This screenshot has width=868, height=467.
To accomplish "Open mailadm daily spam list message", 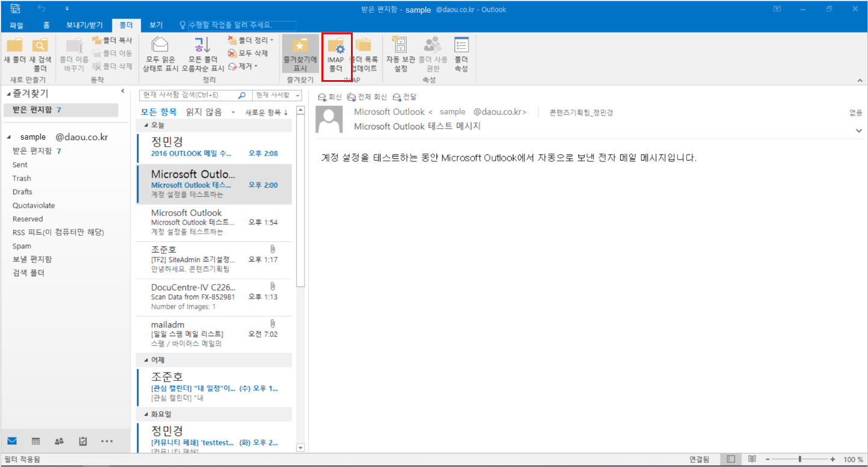I will [214, 334].
